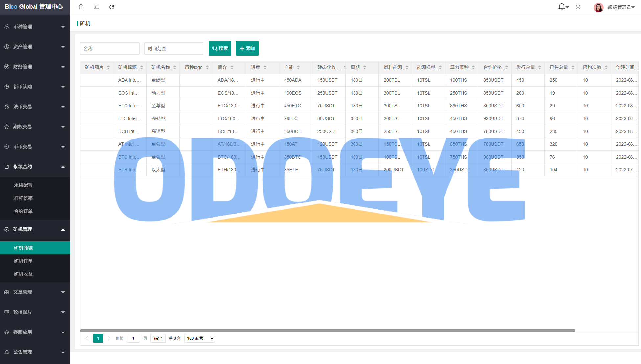641x364 pixels.
Task: Sort by 币种logo column arrows
Action: pyautogui.click(x=207, y=67)
